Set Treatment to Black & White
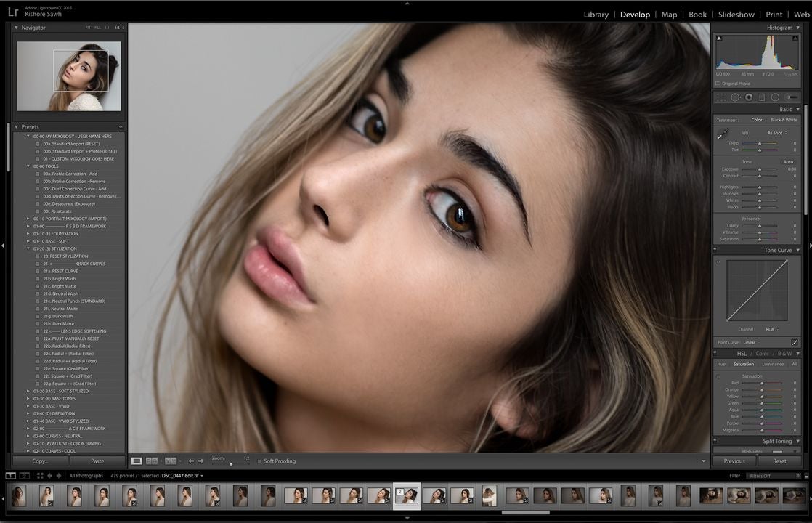This screenshot has width=812, height=523. 783,120
